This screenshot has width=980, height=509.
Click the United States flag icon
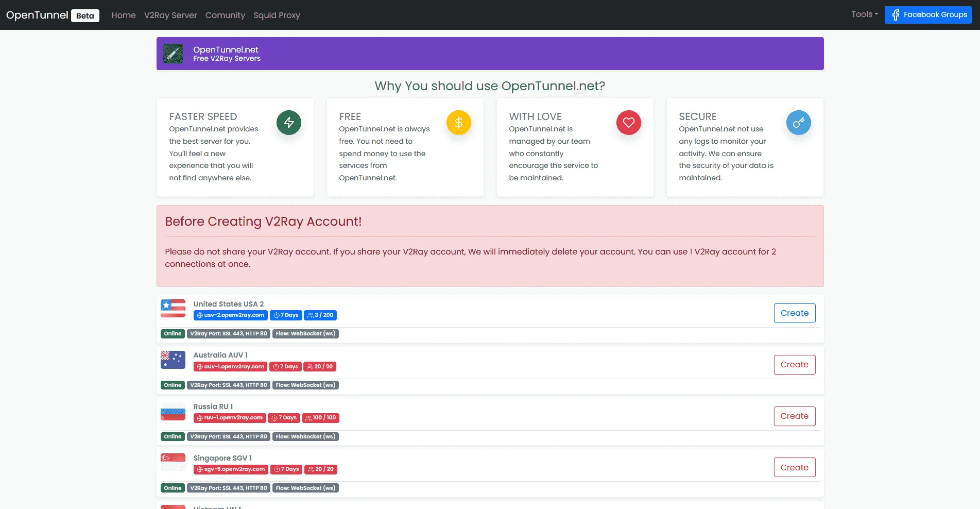[x=173, y=309]
